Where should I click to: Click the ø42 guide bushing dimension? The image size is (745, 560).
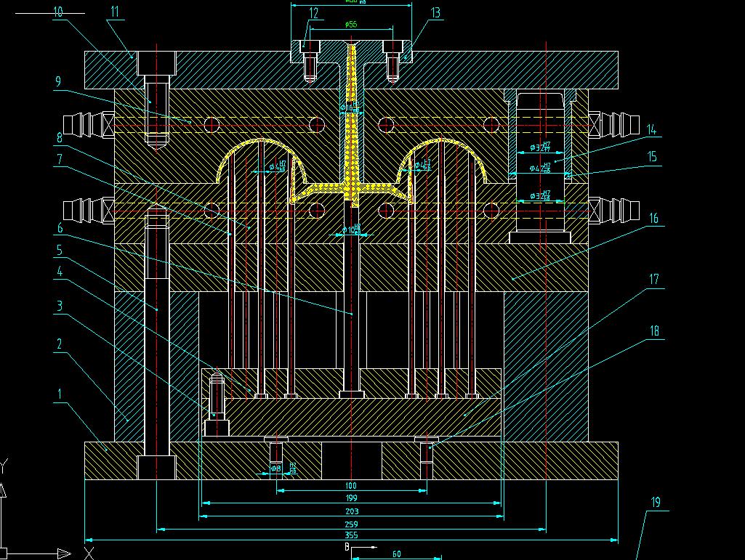coord(540,168)
